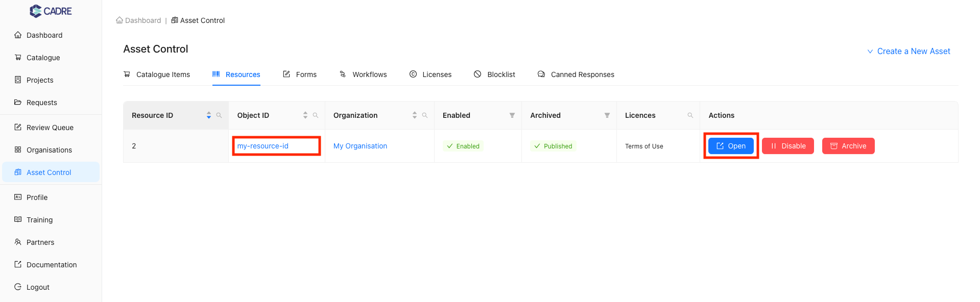980x302 pixels.
Task: Click the Asset Control page heading
Action: [x=156, y=49]
